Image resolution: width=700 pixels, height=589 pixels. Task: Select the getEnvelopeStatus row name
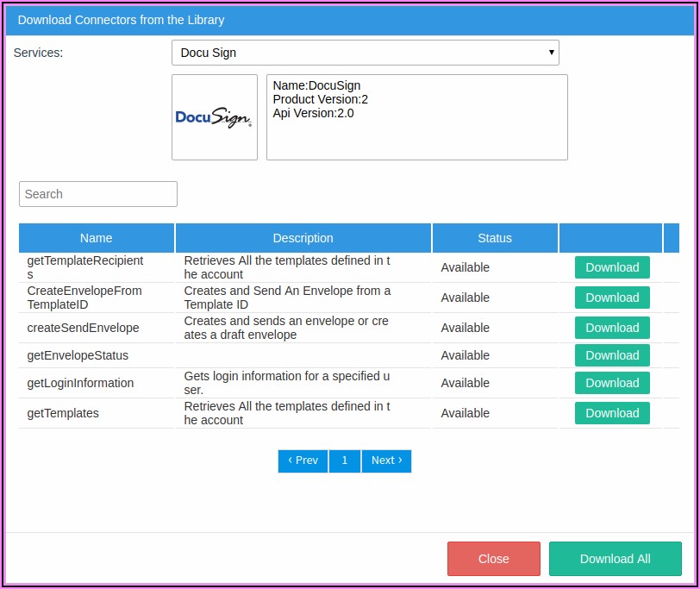78,355
